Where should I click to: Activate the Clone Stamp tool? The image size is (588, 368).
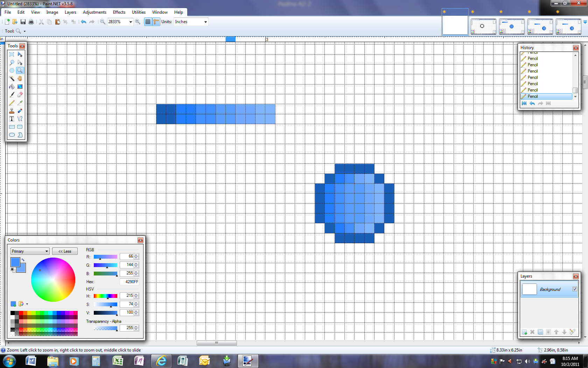[x=12, y=111]
